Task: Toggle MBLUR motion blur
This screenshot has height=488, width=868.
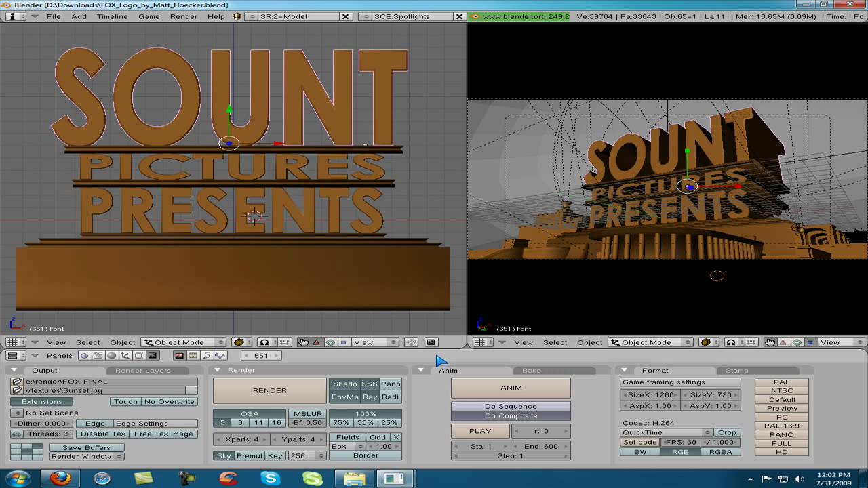Action: coord(307,413)
